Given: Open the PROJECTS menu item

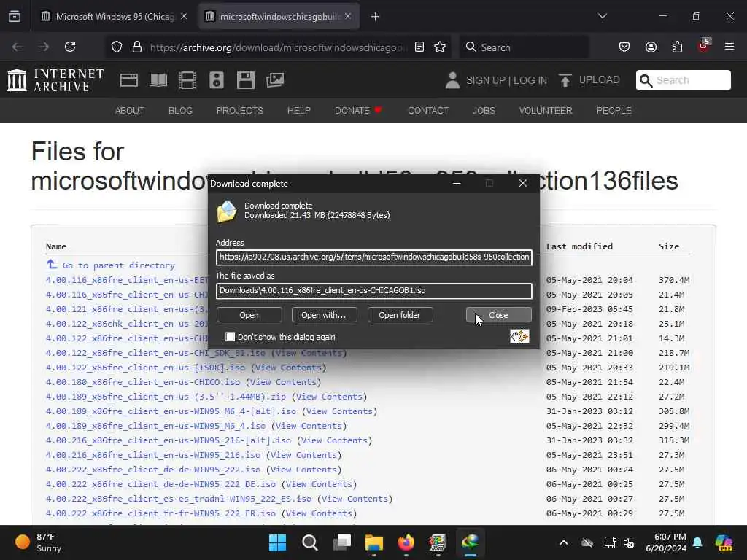Looking at the screenshot, I should (x=239, y=111).
